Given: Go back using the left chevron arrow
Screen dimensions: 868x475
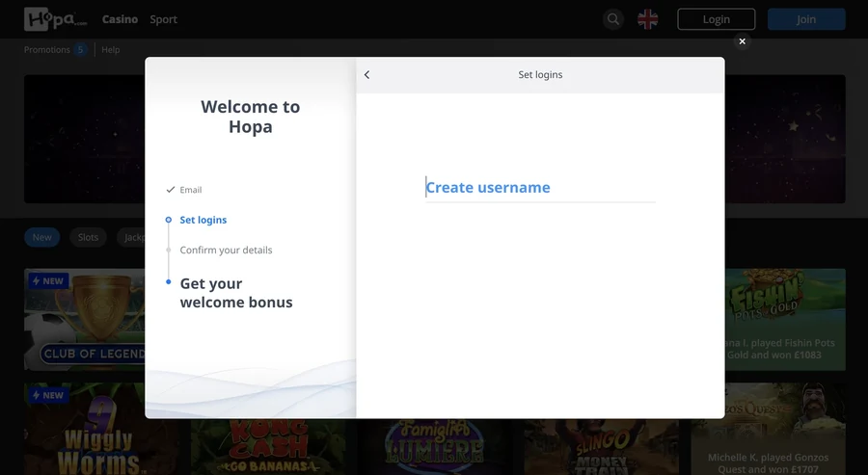Looking at the screenshot, I should pos(366,74).
